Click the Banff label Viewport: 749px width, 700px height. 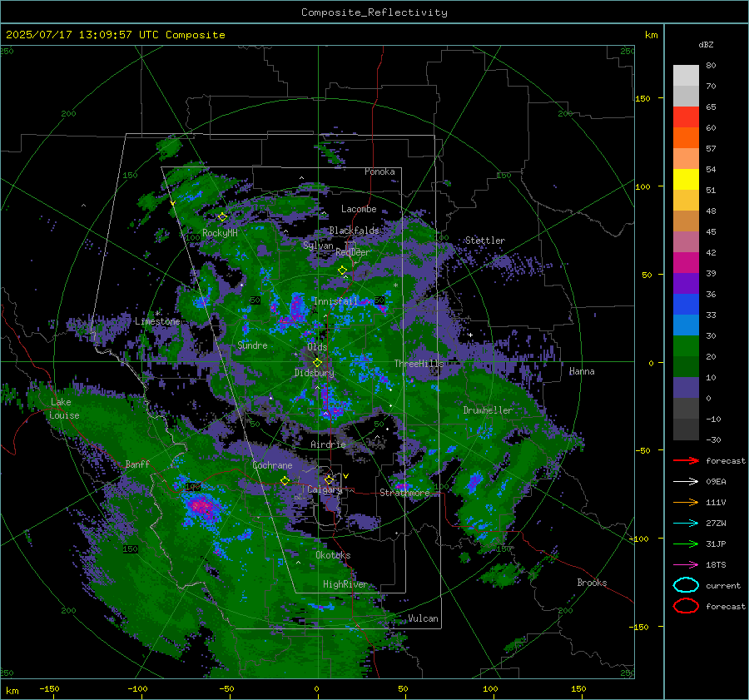click(137, 464)
